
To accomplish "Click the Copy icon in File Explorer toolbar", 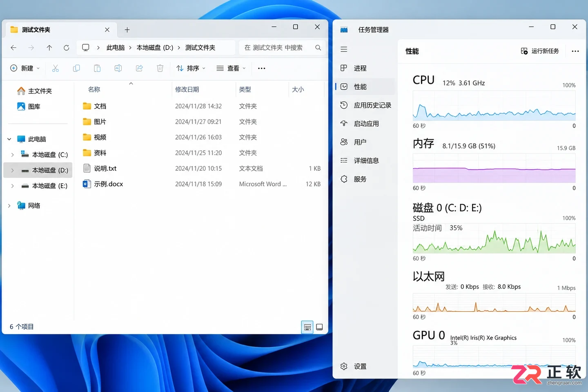I will 76,68.
